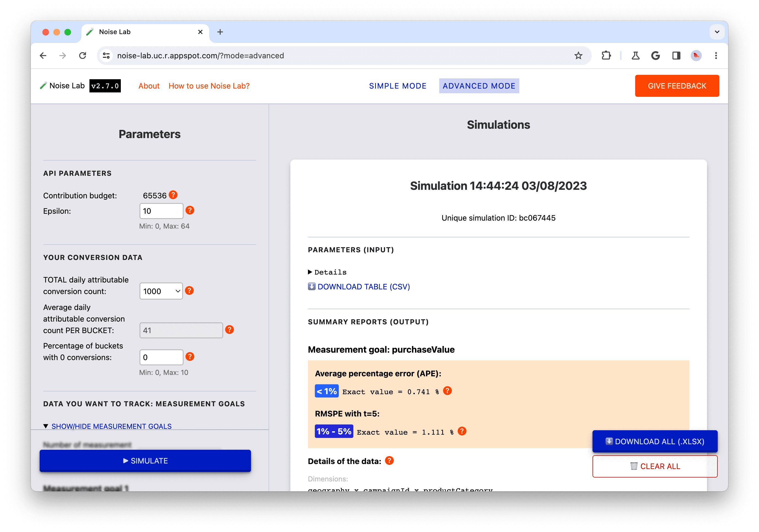Click the SIMULATE playback control button

click(145, 461)
